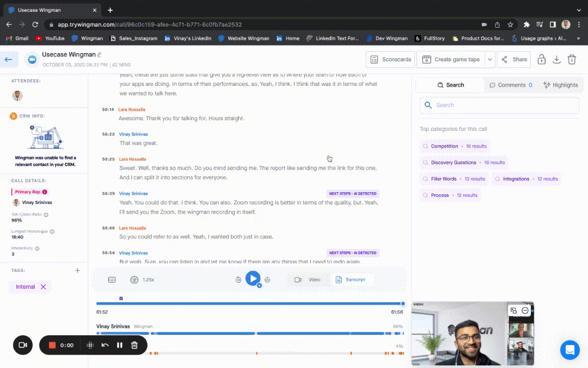Swap picture-in-picture video layout icon
Viewport: 588px width, 368px height.
click(513, 311)
